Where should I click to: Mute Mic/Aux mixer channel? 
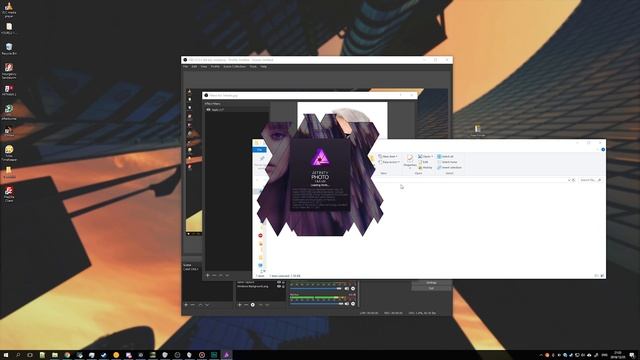click(347, 304)
